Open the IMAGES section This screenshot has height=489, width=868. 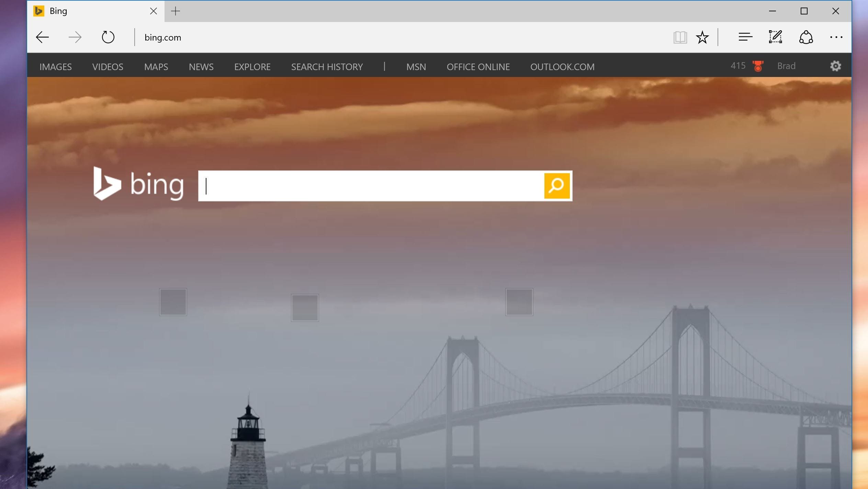(56, 67)
